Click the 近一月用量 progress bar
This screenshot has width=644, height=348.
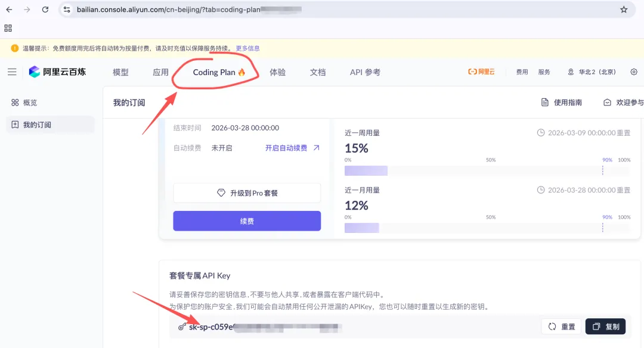487,228
